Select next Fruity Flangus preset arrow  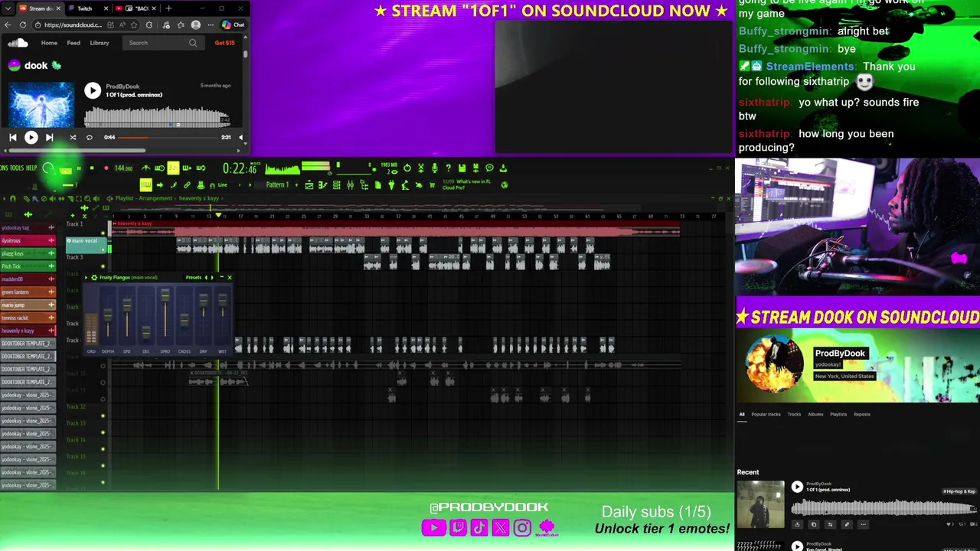(x=212, y=277)
